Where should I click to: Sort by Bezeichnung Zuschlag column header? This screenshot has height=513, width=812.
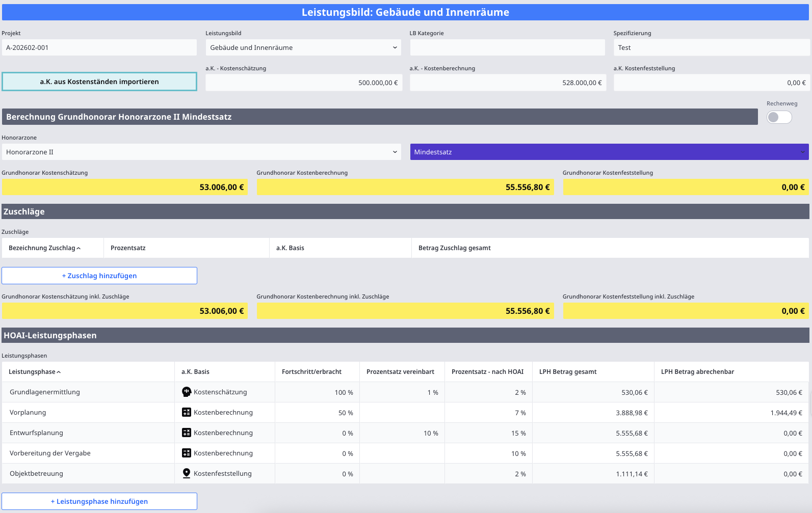(x=44, y=248)
